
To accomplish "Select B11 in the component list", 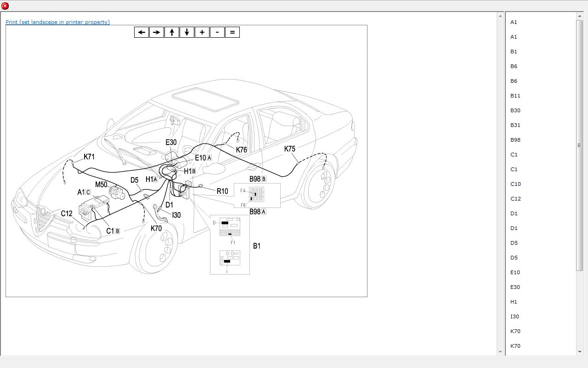I will 515,96.
